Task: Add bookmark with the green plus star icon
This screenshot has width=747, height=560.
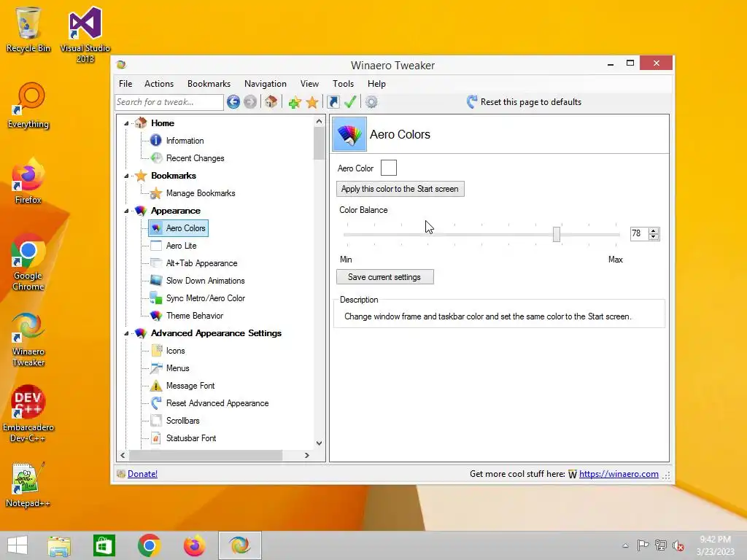Action: 295,102
